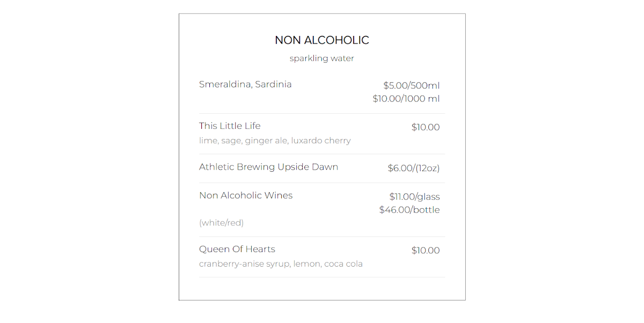Viewport: 644px width, 323px height.
Task: Click the $11.00/glass price
Action: pyautogui.click(x=414, y=197)
